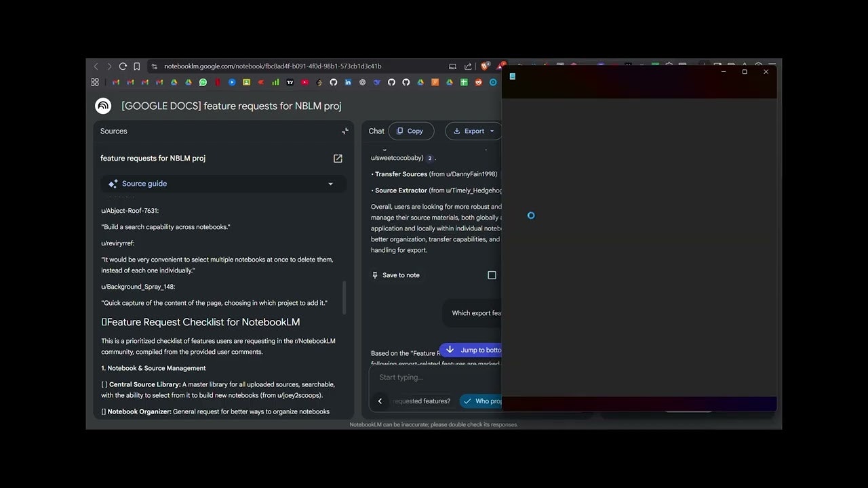Open the green bar chart bookmark
Viewport: 868px width, 488px height.
[x=275, y=82]
